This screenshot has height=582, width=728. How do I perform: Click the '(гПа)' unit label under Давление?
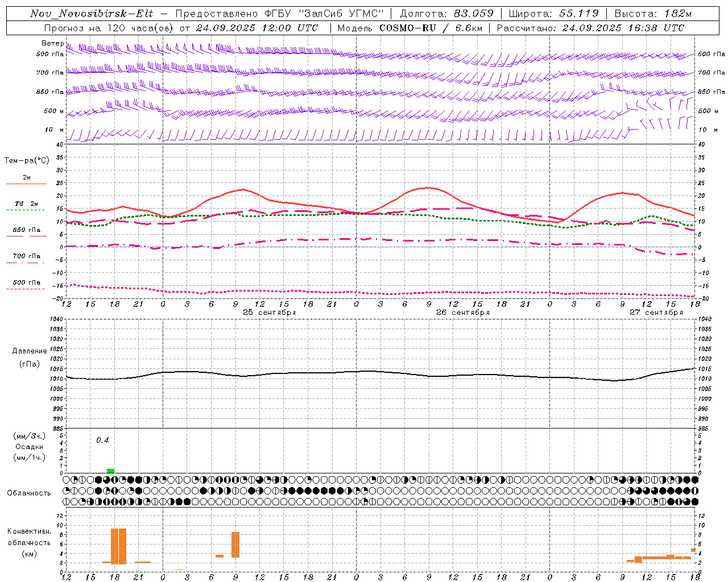30,364
